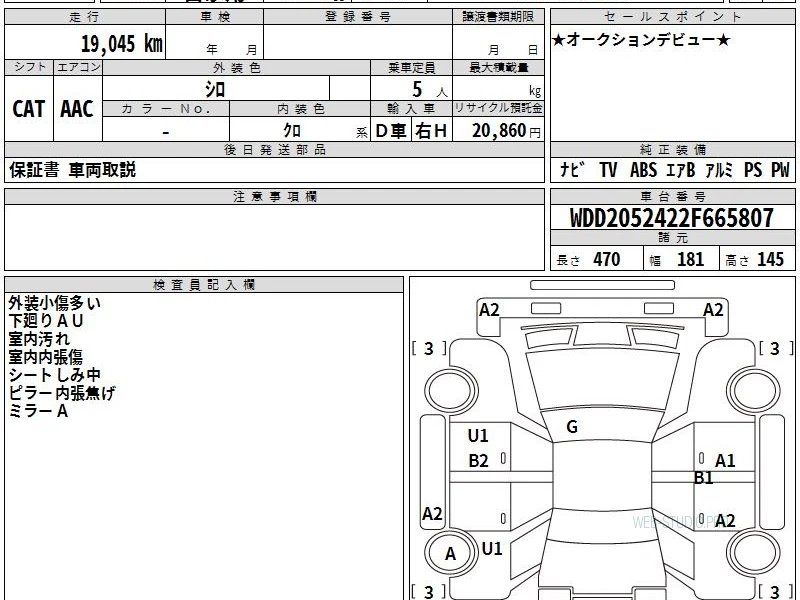Select the note 下廻りAU
Screen dimensions: 800x600
(45, 321)
